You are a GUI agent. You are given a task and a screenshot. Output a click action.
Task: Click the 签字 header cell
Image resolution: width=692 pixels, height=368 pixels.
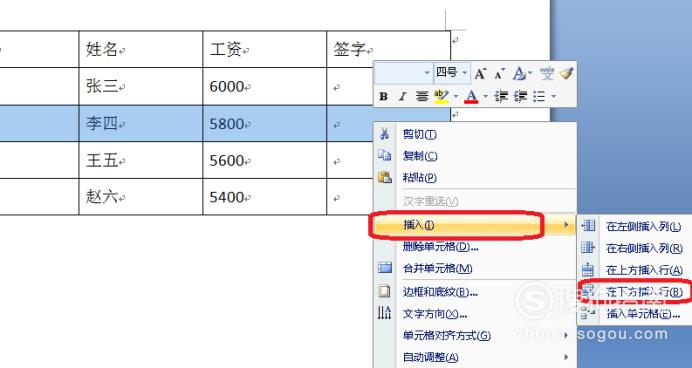point(388,49)
